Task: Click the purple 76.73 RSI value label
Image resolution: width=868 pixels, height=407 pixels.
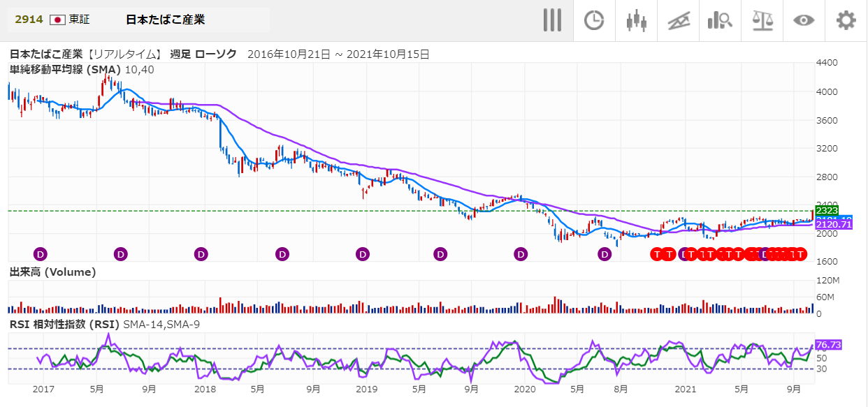Action: (827, 345)
